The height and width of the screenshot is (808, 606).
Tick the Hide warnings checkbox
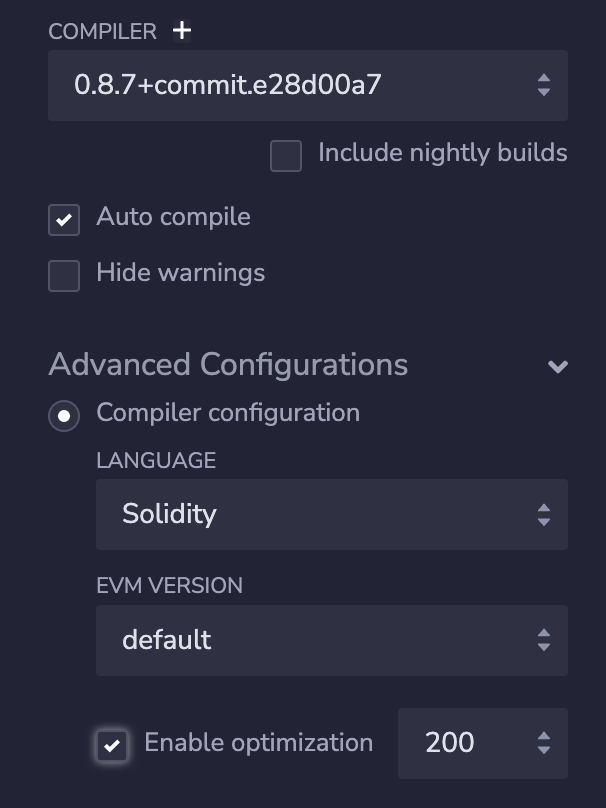(64, 276)
